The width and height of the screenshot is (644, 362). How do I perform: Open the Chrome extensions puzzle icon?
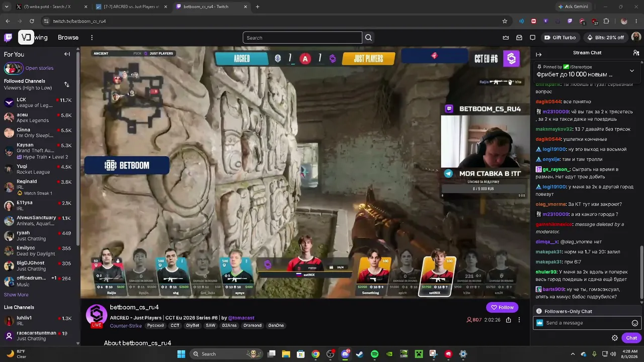tap(606, 21)
